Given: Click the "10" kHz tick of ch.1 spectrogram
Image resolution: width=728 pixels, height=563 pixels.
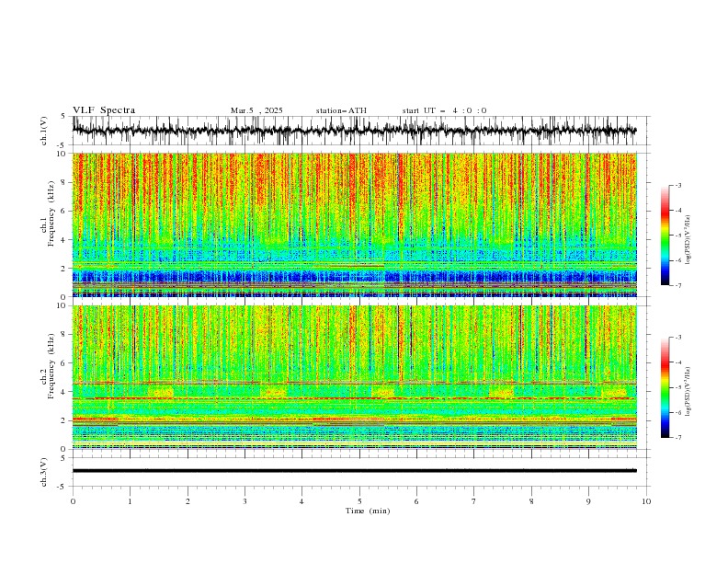Looking at the screenshot, I should [63, 154].
